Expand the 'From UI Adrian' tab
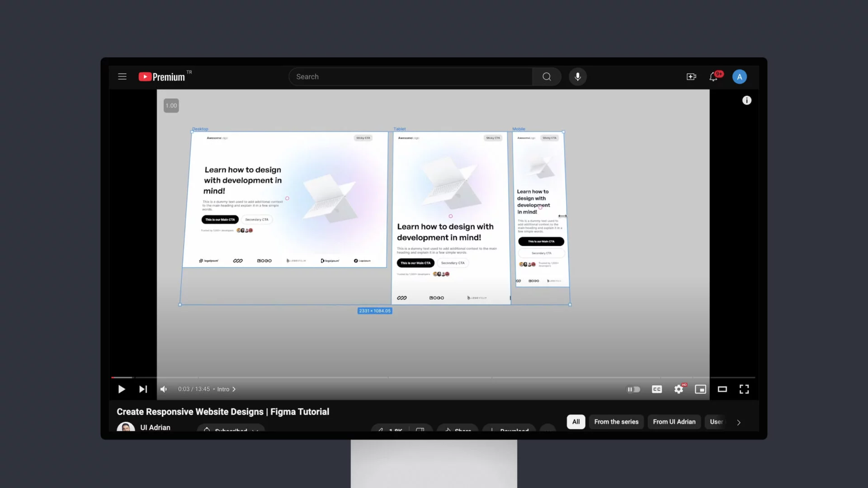This screenshot has height=488, width=868. 674,422
